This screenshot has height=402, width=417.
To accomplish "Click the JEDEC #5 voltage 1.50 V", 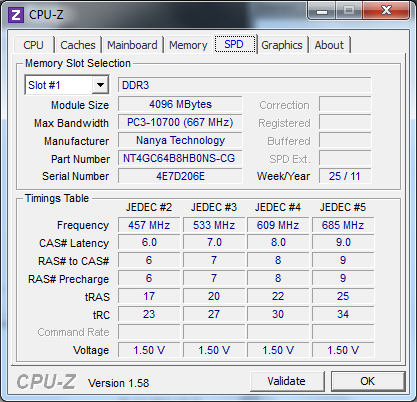I will click(x=343, y=350).
